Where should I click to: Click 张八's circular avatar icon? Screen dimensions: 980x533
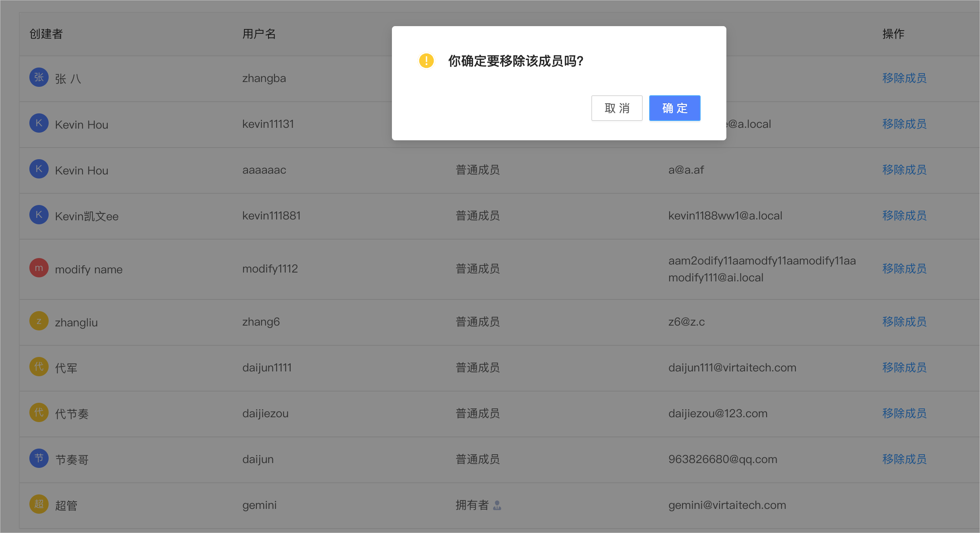click(x=39, y=77)
